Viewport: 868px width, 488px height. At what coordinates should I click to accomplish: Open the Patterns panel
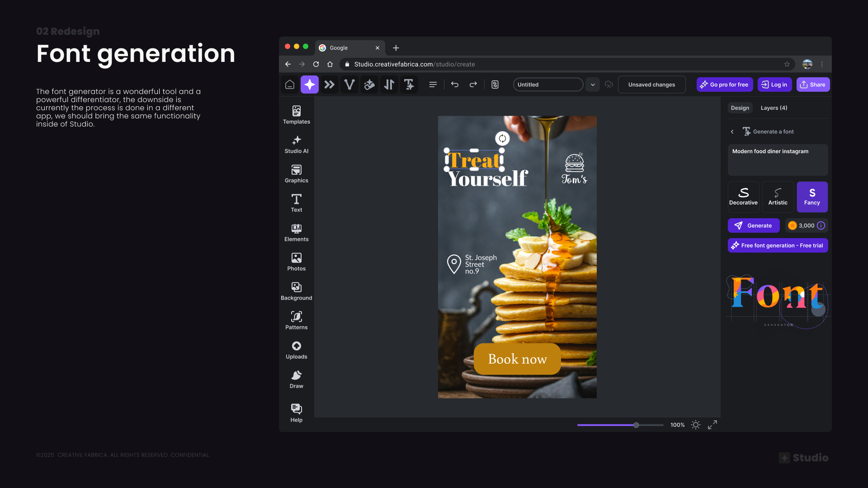click(x=296, y=320)
